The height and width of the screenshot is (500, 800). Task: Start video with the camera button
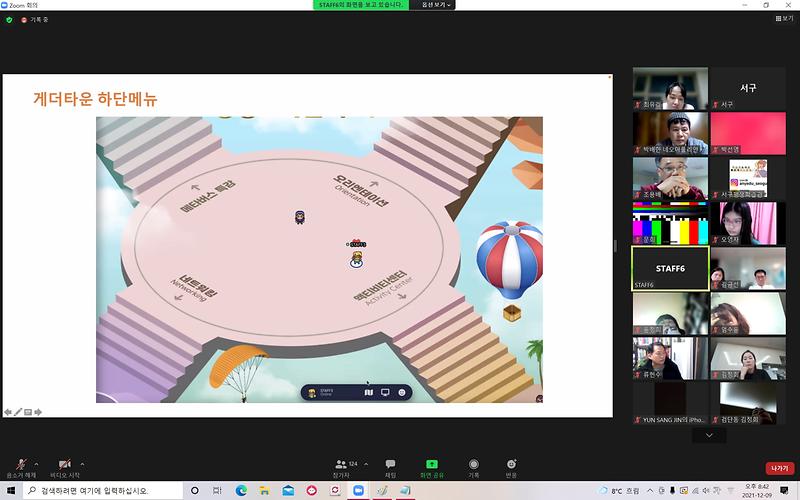[x=64, y=465]
